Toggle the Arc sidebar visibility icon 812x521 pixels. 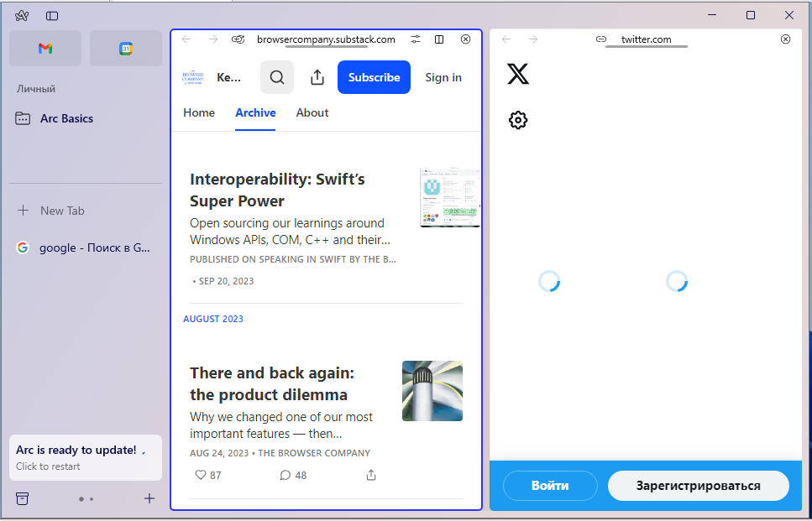[52, 16]
